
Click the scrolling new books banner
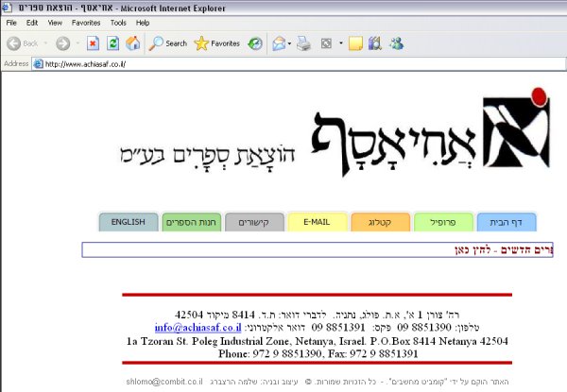click(x=318, y=249)
